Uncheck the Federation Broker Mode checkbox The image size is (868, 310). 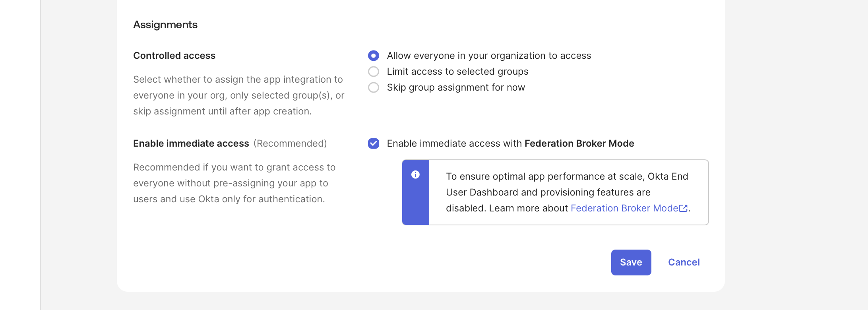(x=373, y=143)
